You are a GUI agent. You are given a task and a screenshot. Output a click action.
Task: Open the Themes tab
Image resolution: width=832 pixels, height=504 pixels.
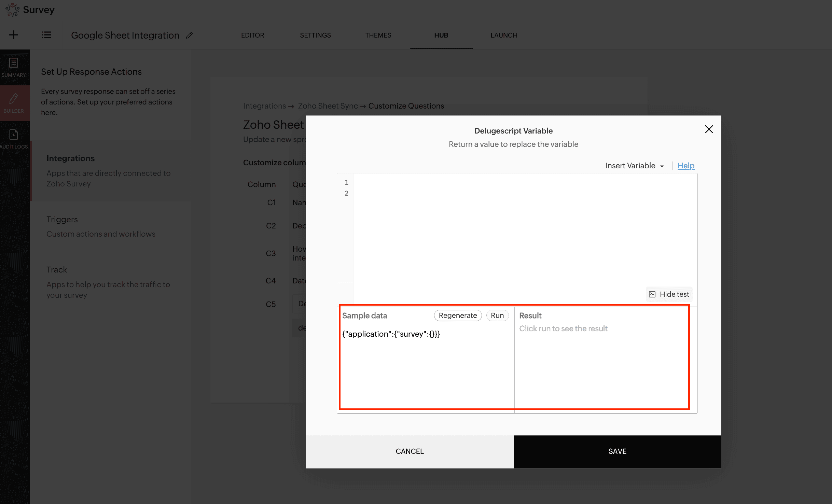coord(378,35)
